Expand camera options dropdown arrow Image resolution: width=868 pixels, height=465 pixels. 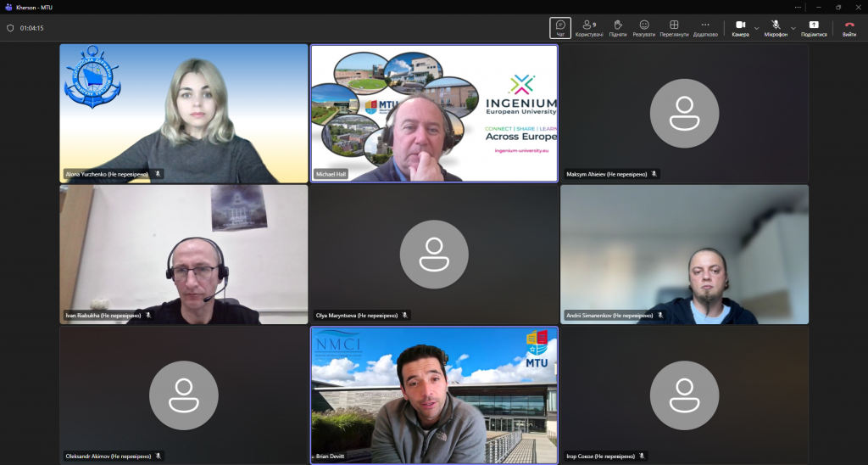point(757,28)
